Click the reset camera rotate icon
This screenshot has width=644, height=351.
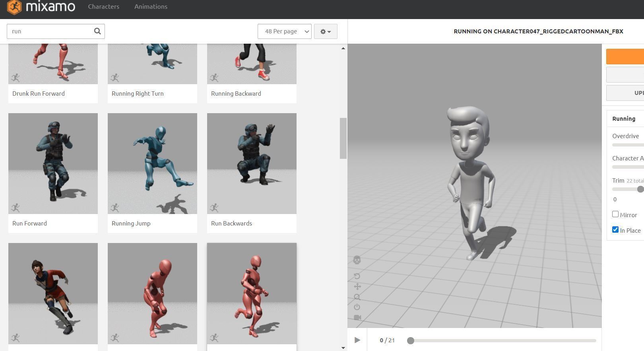coord(357,276)
